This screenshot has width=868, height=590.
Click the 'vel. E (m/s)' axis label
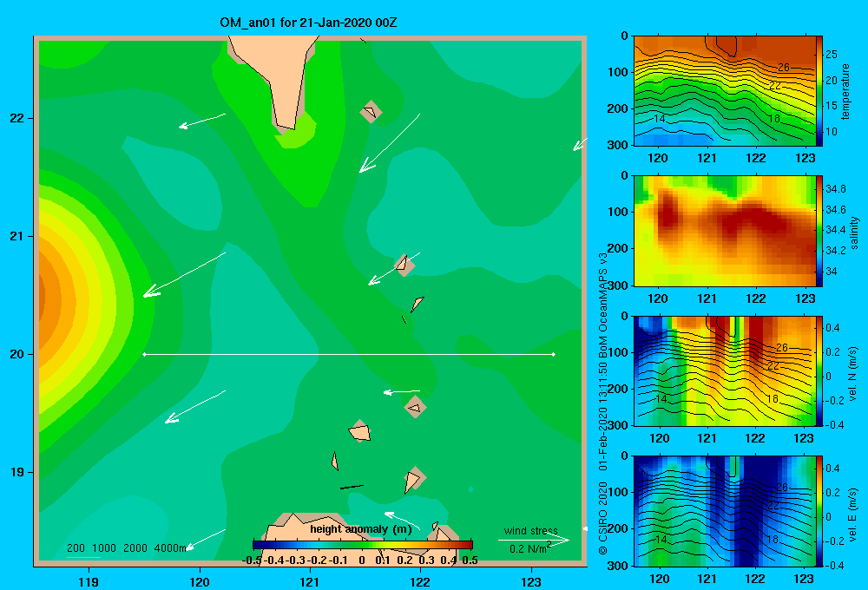click(x=853, y=514)
